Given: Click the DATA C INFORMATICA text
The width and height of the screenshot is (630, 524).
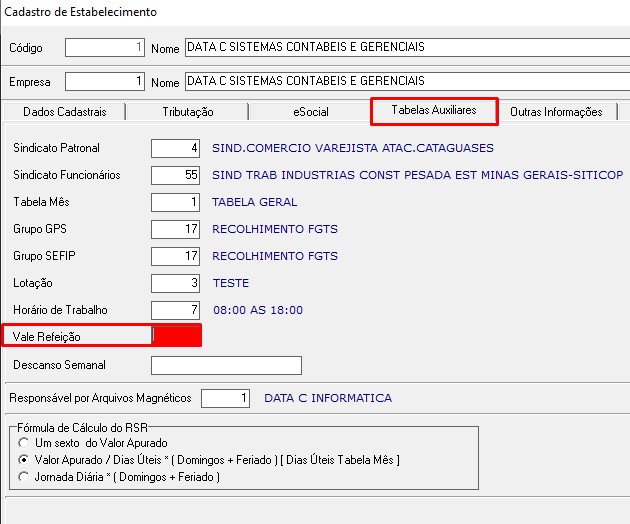Looking at the screenshot, I should point(328,398).
